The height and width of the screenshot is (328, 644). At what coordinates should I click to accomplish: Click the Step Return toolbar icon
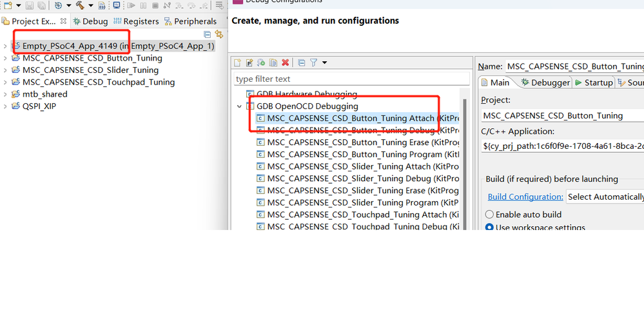203,5
